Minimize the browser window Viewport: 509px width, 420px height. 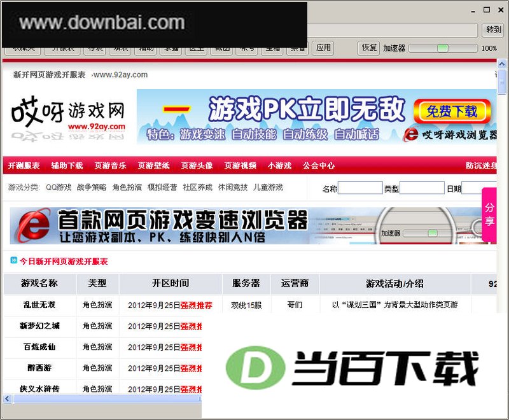(x=473, y=11)
